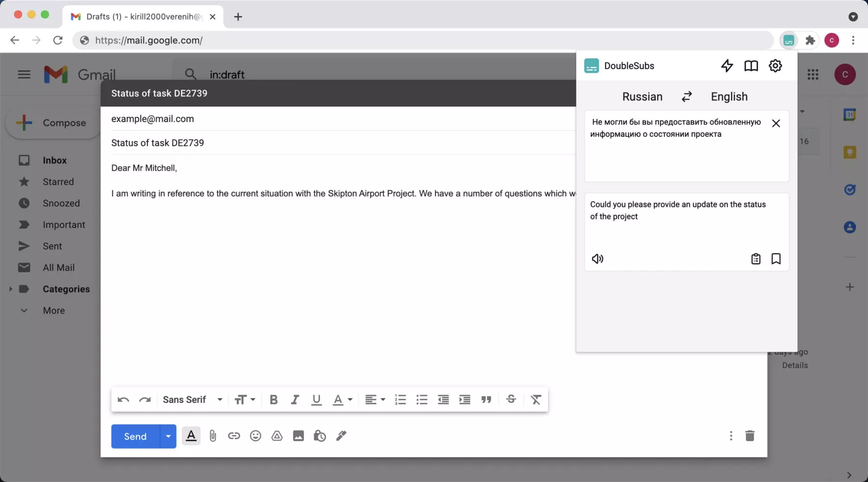Play translation audio with speaker icon
This screenshot has width=868, height=482.
(597, 259)
